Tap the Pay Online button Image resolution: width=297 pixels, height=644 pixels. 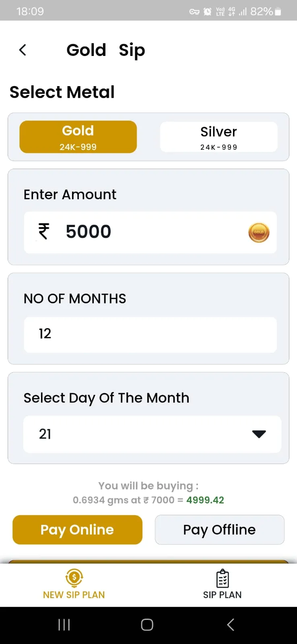(x=77, y=530)
